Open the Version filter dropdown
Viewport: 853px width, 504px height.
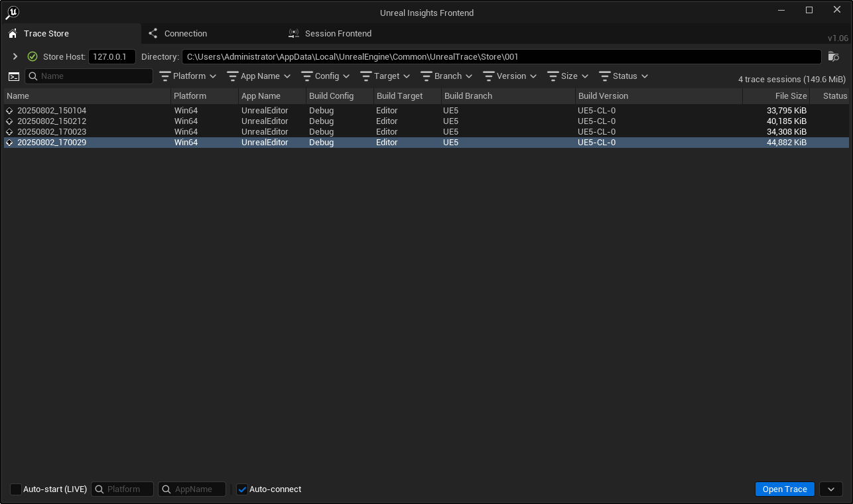tap(510, 76)
